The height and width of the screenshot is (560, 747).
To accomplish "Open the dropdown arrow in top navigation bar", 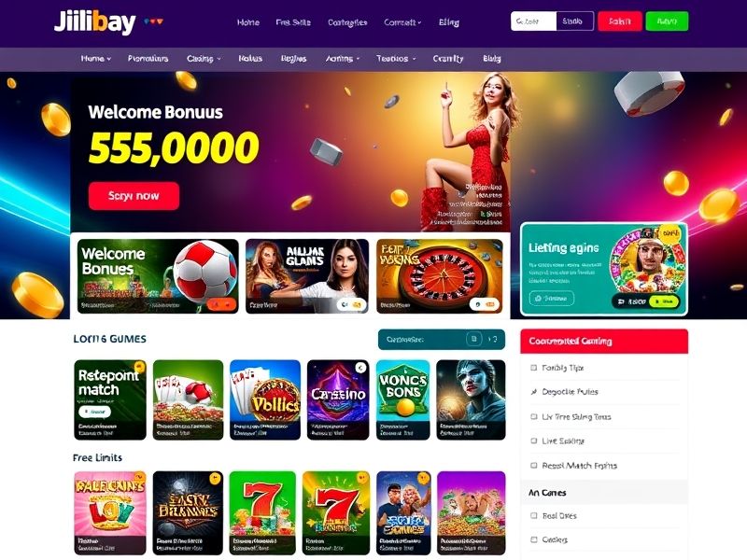I will [x=418, y=22].
